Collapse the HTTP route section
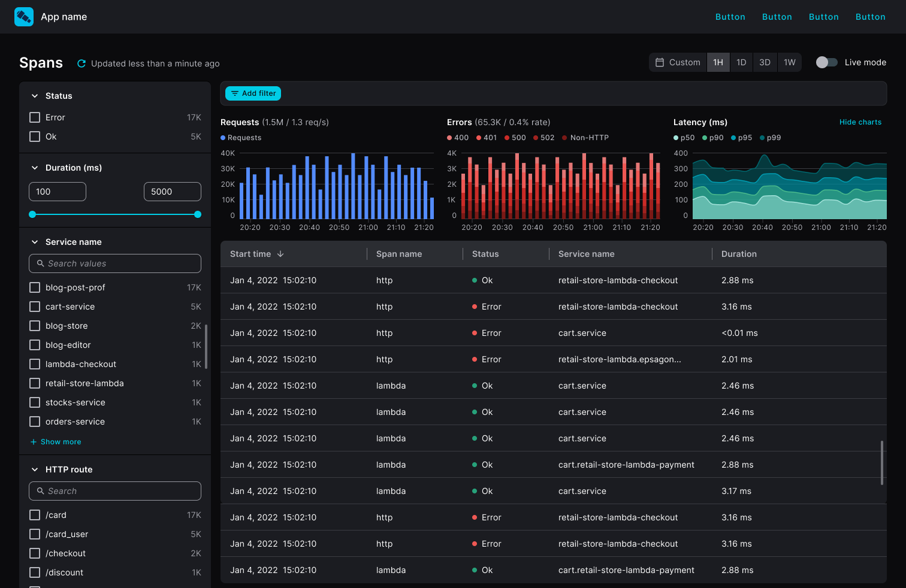 35,469
